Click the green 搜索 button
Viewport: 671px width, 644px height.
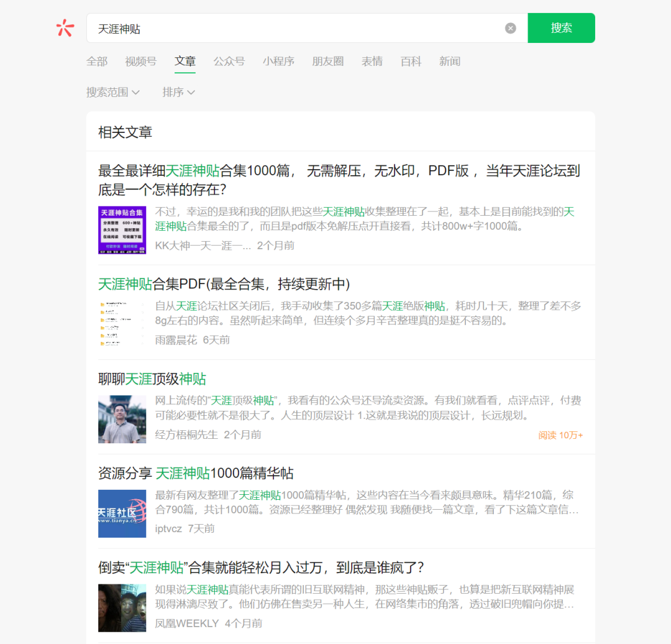pyautogui.click(x=561, y=28)
